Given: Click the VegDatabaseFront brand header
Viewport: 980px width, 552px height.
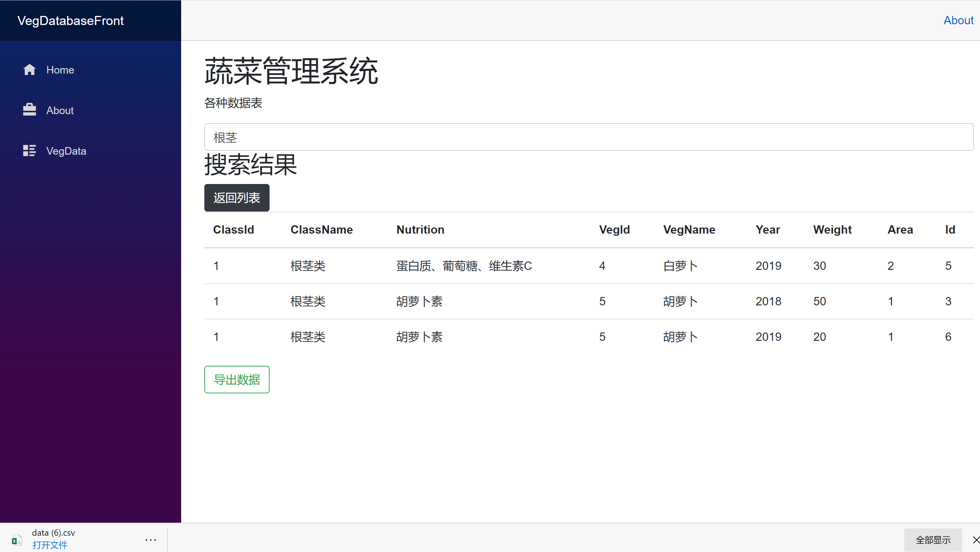Looking at the screenshot, I should pos(70,21).
